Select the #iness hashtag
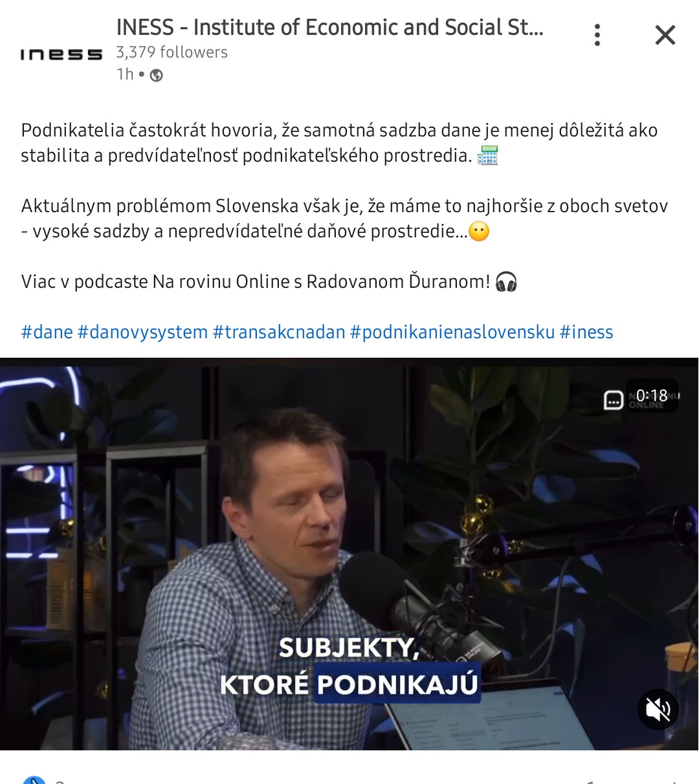 [x=586, y=332]
